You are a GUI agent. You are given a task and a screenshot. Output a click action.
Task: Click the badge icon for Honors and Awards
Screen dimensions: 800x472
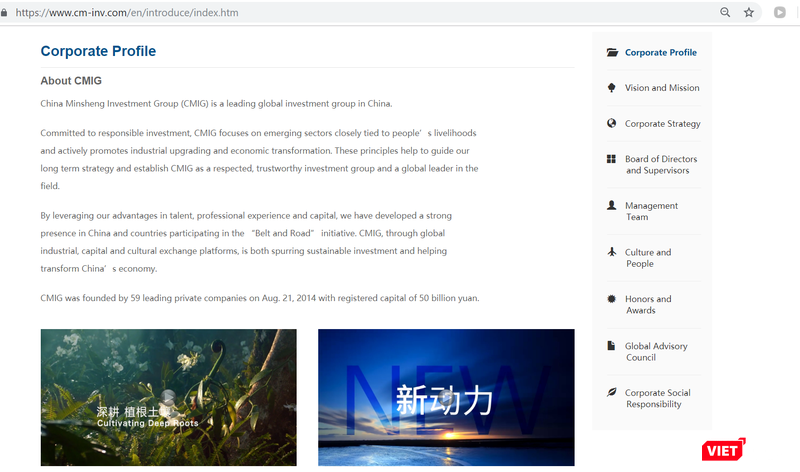pos(611,299)
